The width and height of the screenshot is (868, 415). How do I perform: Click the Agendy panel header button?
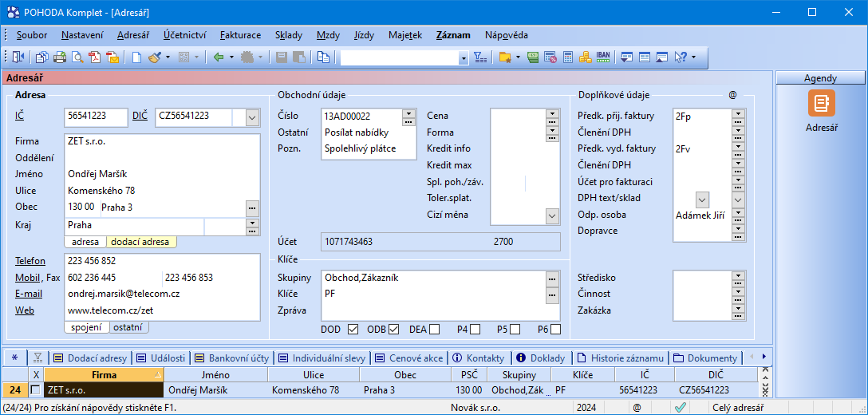[820, 79]
